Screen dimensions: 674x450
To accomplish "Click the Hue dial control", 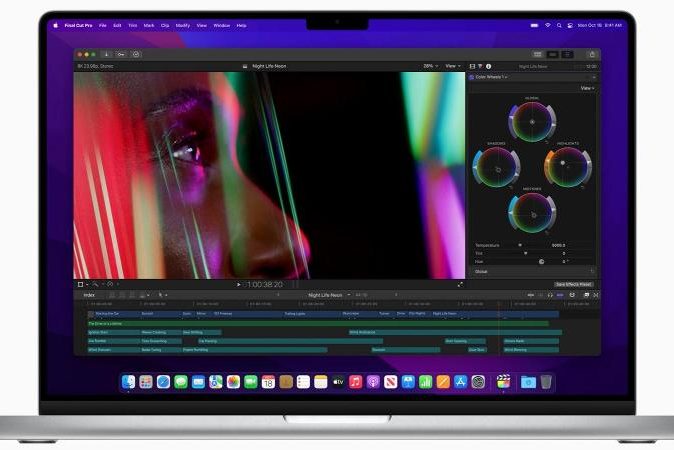I will pos(542,261).
